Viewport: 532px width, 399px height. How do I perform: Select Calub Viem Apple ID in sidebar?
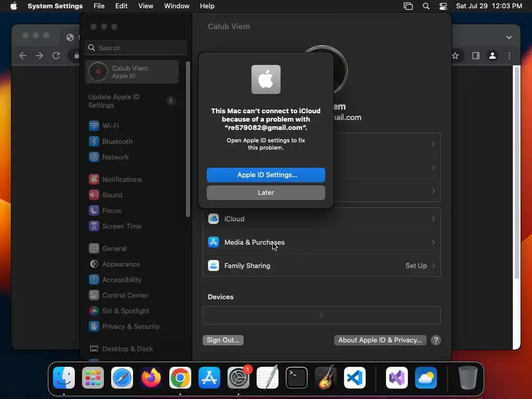(132, 72)
